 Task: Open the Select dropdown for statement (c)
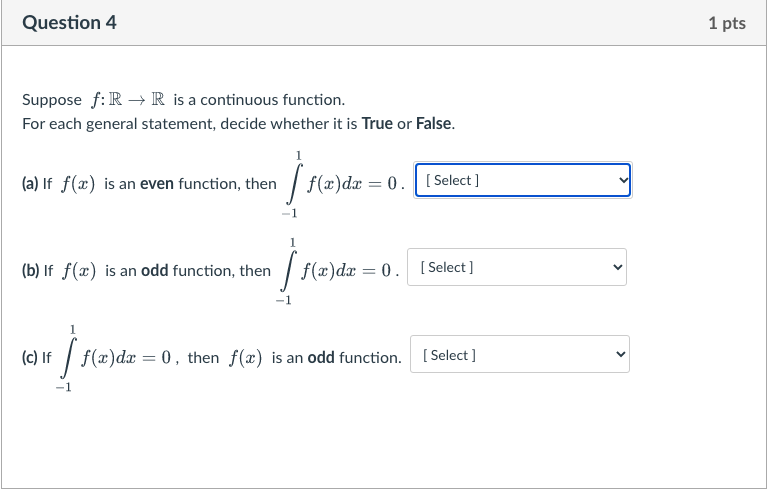click(520, 354)
